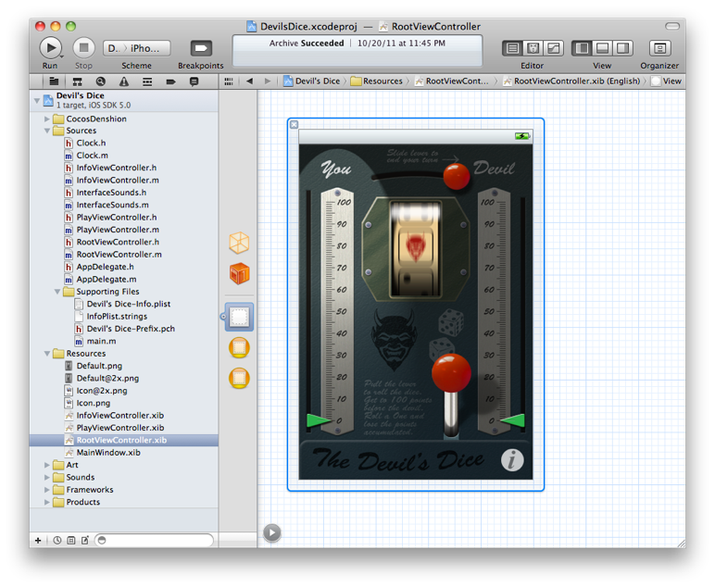Toggle Breakpoints in the toolbar
The image size is (715, 588).
pyautogui.click(x=200, y=48)
